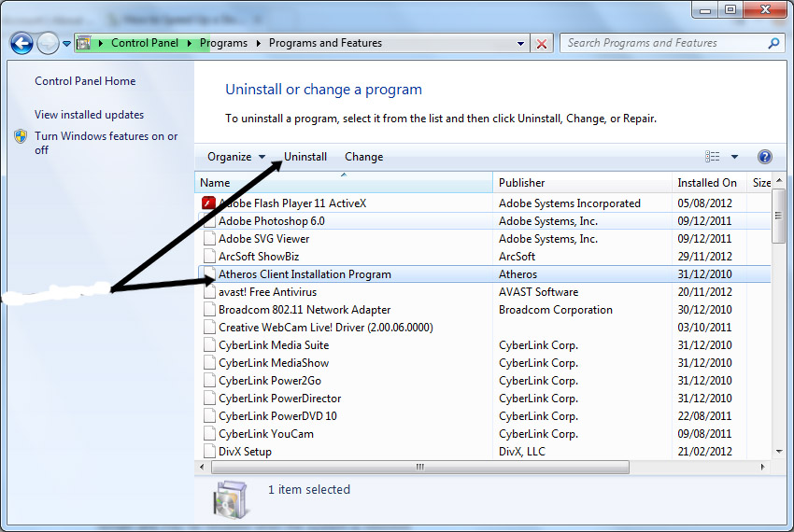Click the Search Programs and Features field
Screen dimensions: 794x532
(x=663, y=43)
